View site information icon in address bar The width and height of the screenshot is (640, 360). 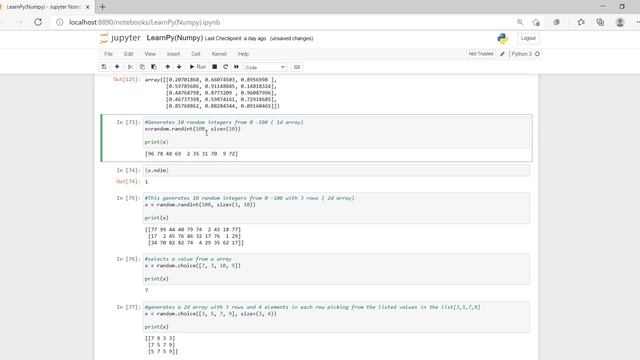click(x=60, y=22)
